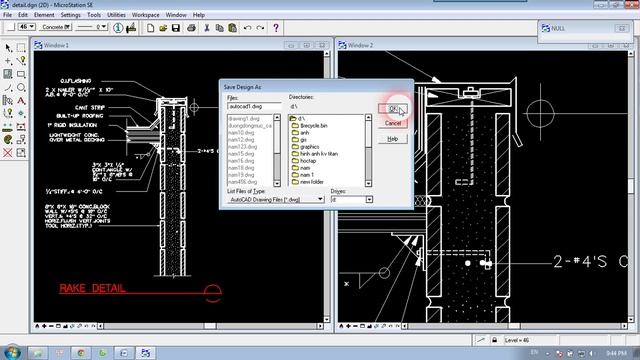The height and width of the screenshot is (360, 640).
Task: Open the Tools menu
Action: click(94, 15)
